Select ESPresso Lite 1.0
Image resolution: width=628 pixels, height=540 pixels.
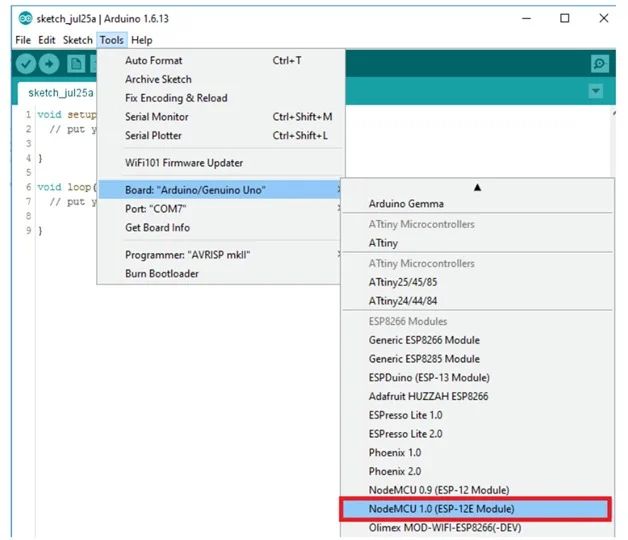(x=477, y=415)
